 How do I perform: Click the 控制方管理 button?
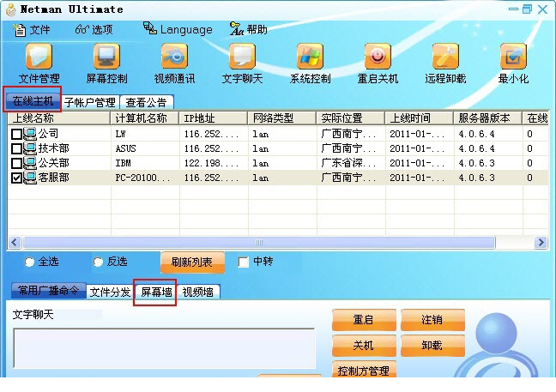(x=364, y=370)
